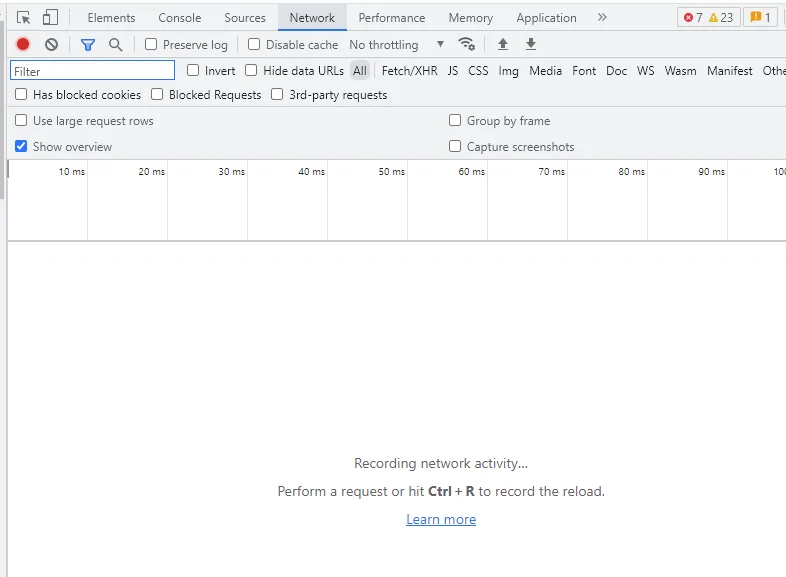786x577 pixels.
Task: Filter requests by Manifest type
Action: (729, 71)
